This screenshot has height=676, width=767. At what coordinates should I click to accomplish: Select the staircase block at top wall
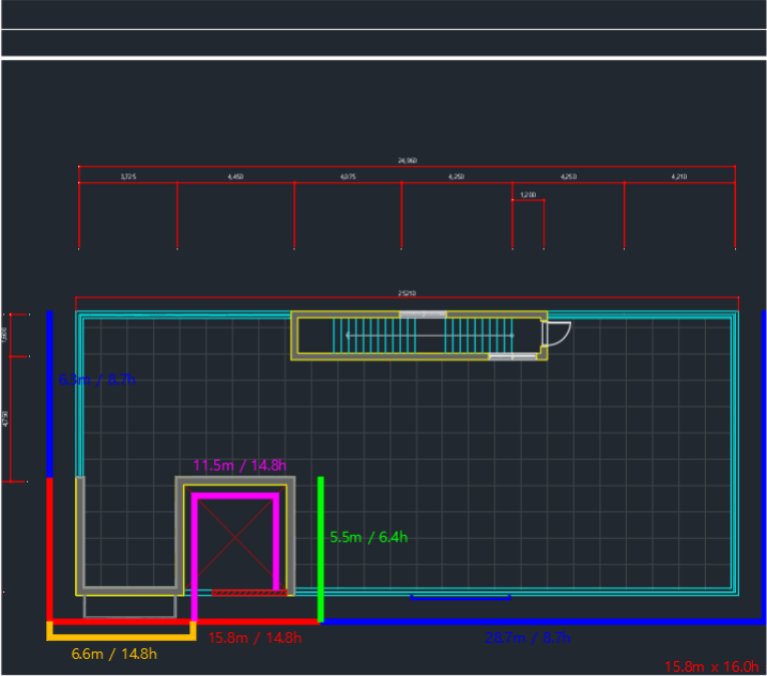tap(419, 336)
